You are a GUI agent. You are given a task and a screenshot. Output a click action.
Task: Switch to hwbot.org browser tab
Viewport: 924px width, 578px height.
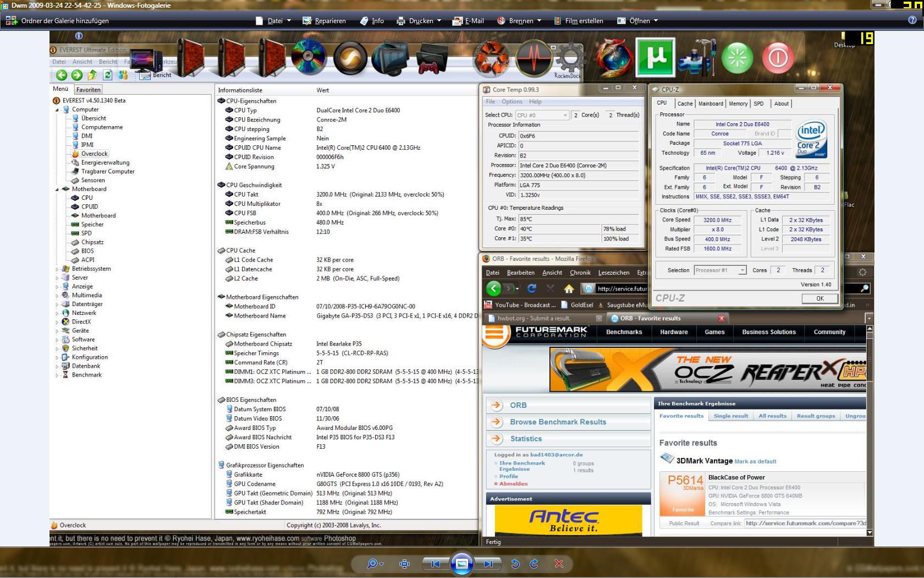[543, 318]
